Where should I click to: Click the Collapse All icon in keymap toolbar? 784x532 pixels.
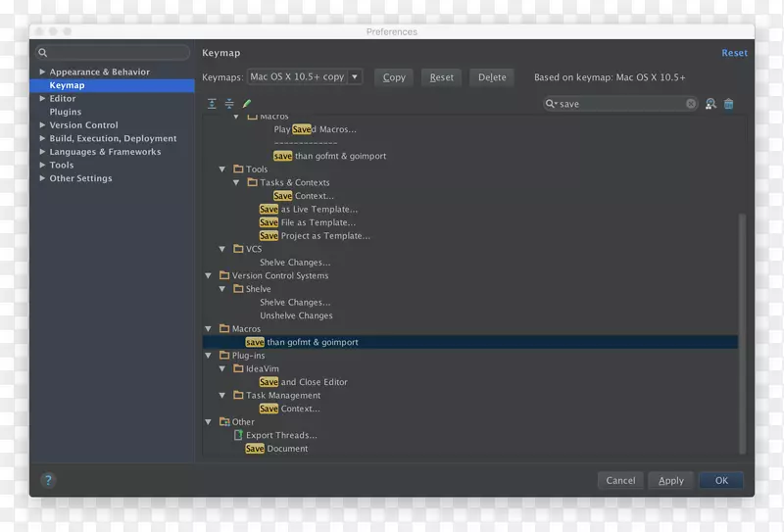point(229,104)
